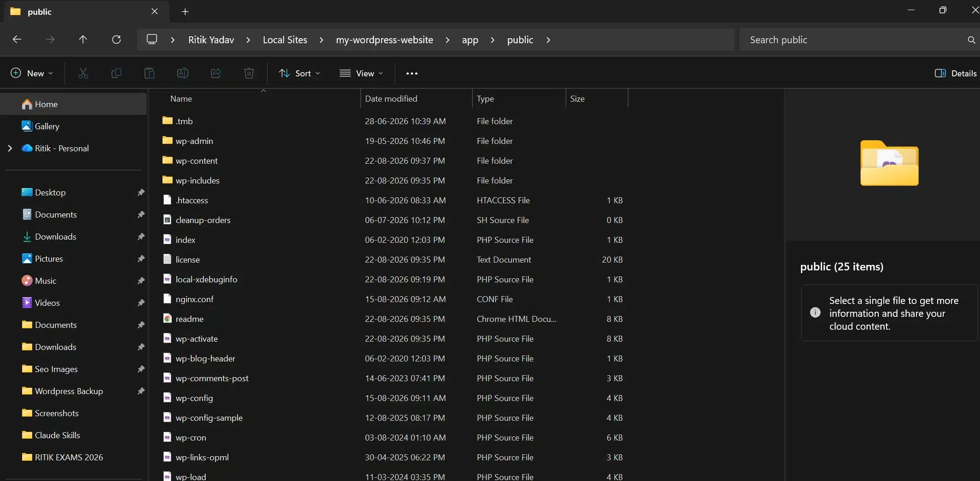
Task: Click the folder preview thumbnail in Details
Action: point(889,163)
